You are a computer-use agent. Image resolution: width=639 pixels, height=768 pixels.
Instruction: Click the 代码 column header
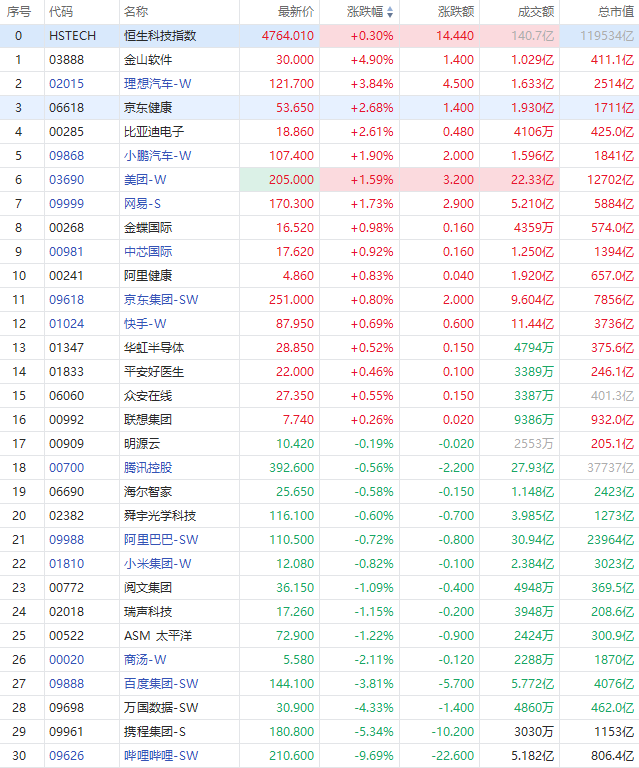(x=61, y=12)
